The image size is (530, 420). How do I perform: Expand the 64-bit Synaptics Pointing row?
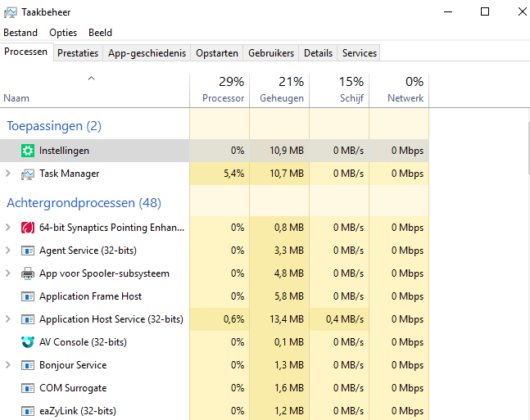(x=8, y=228)
